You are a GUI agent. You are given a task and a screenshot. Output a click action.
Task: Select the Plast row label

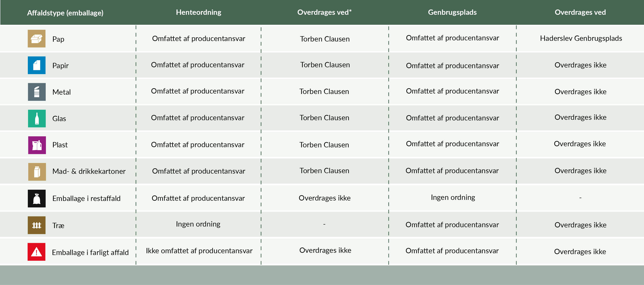coord(60,145)
